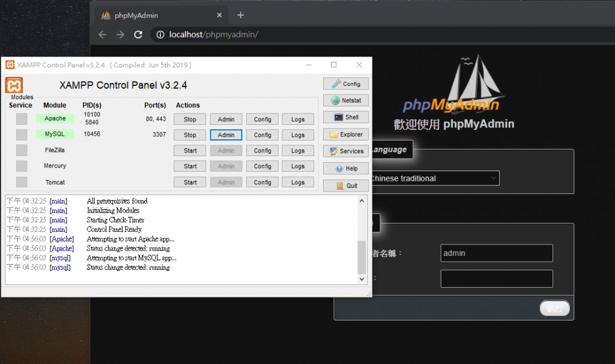Open the Apache Logs menu
The height and width of the screenshot is (364, 615).
[x=298, y=120]
